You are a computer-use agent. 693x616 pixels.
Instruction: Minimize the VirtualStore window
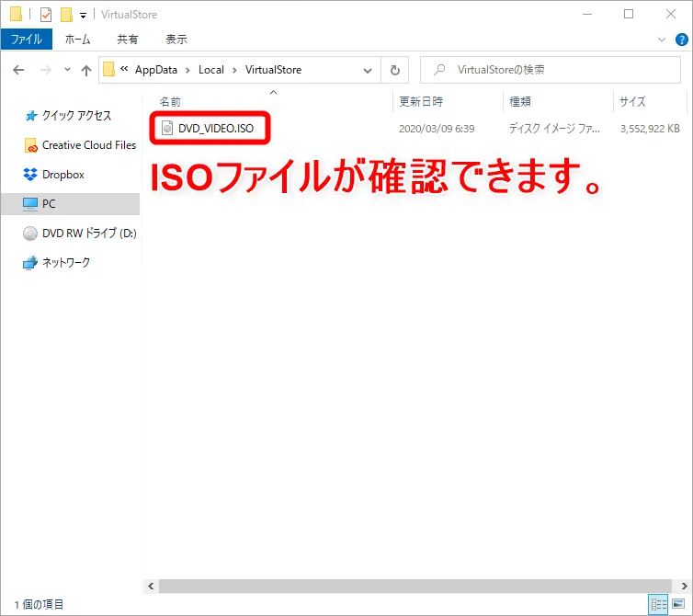pos(587,14)
